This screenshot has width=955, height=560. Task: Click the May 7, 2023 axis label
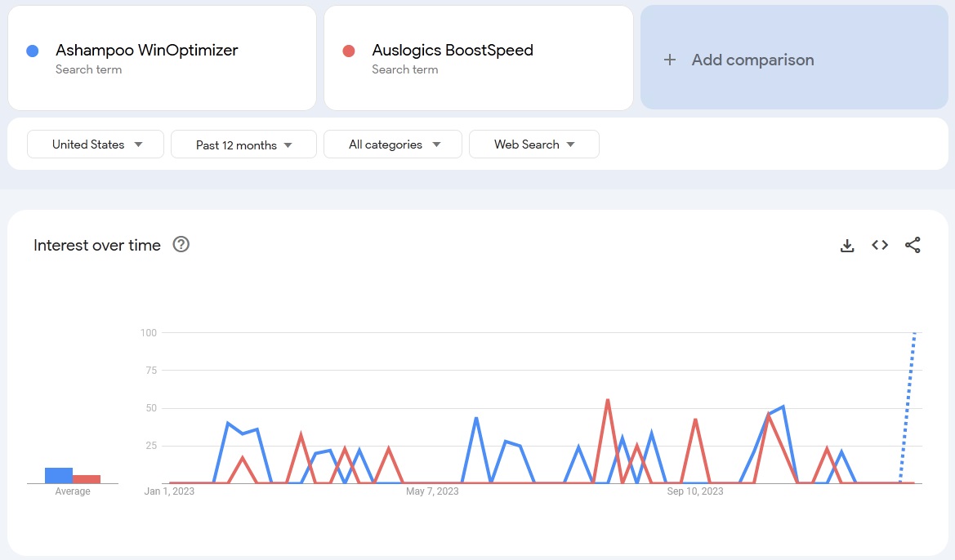[x=432, y=491]
